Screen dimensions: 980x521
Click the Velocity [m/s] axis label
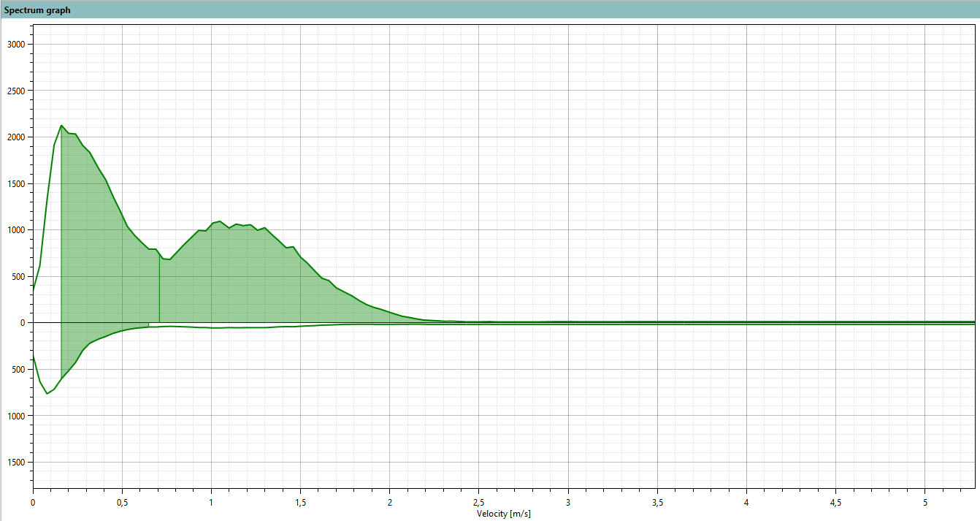click(504, 514)
